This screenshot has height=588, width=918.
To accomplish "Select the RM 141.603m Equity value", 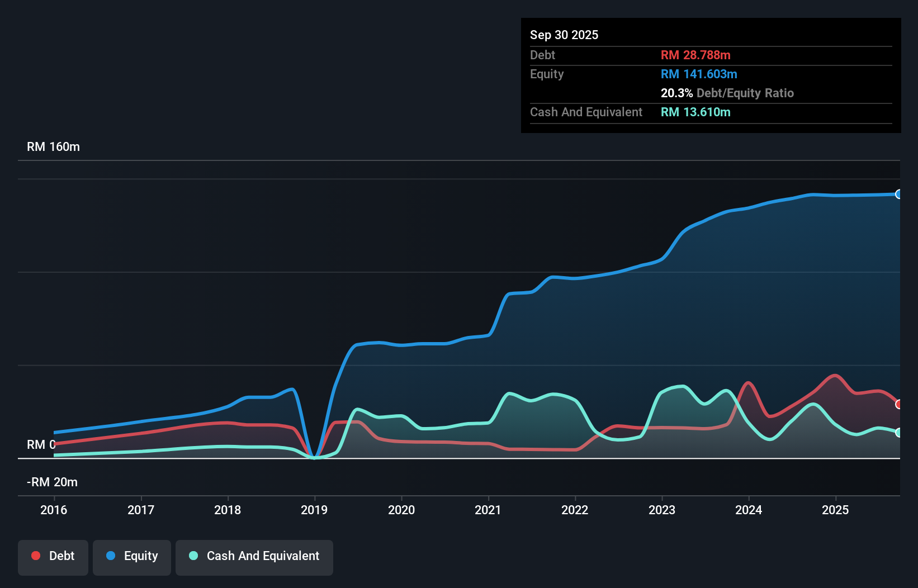I will [699, 74].
